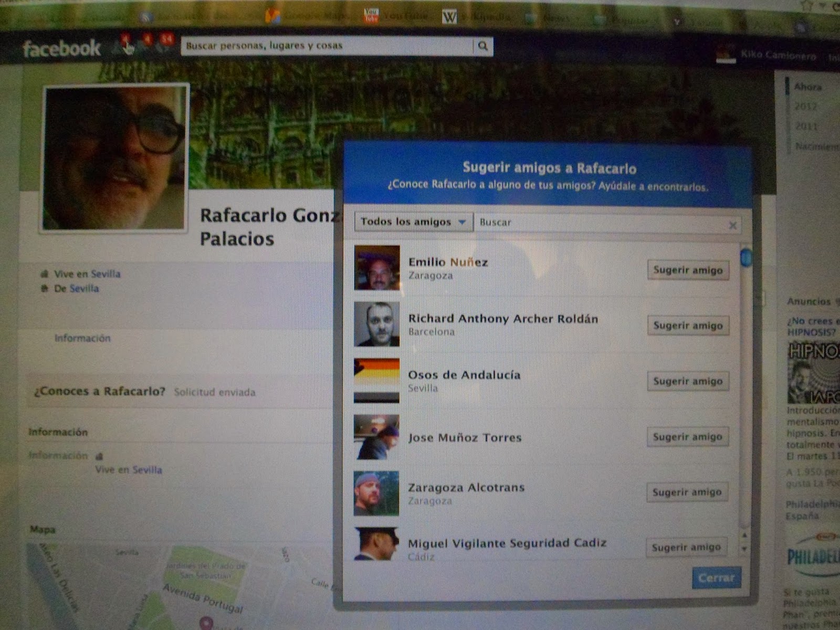Suggest Emilio Nuñez as a friend

[x=688, y=270]
